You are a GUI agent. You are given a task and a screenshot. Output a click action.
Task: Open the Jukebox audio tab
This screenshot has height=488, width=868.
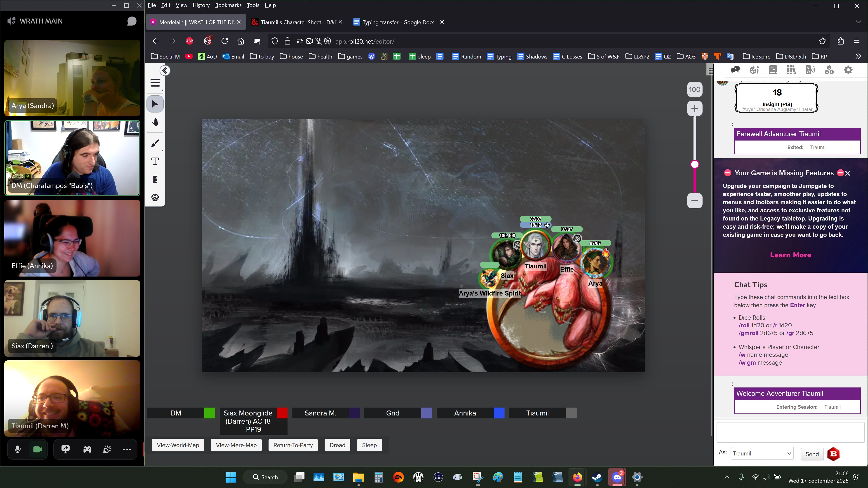tap(810, 70)
